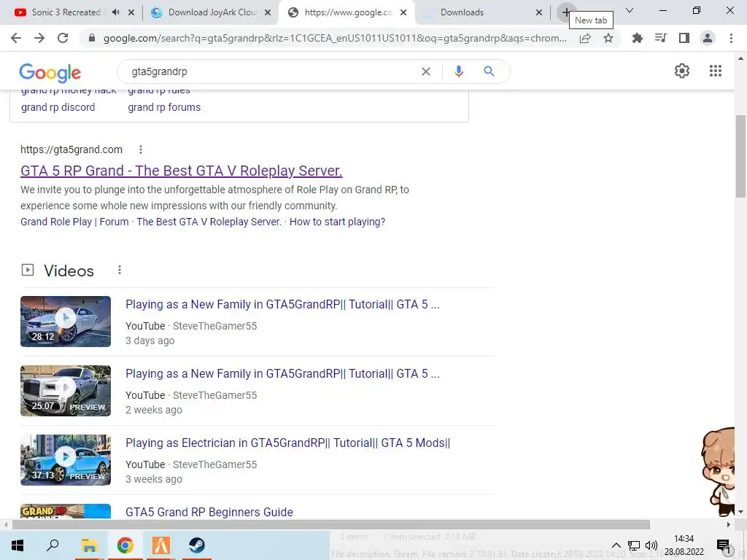Open the Windows Start menu
The width and height of the screenshot is (747, 560).
18,545
